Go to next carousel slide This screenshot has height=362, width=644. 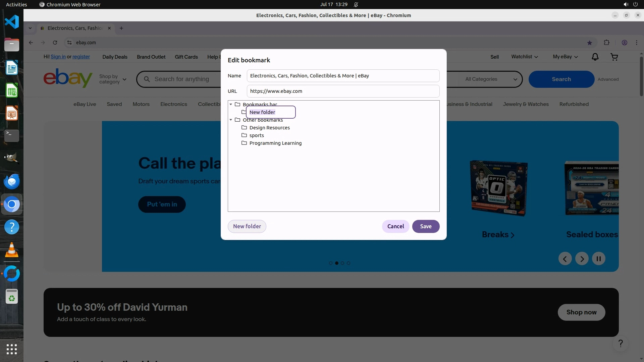[x=582, y=259]
